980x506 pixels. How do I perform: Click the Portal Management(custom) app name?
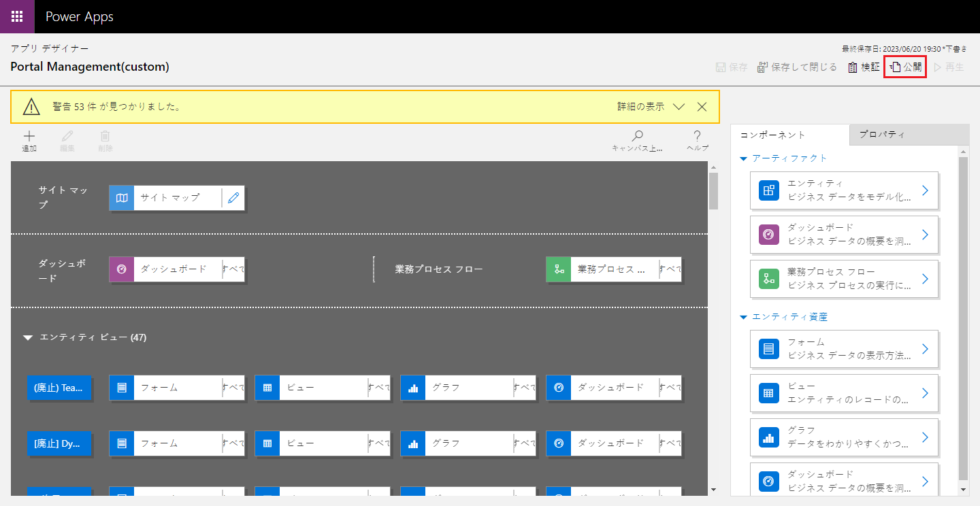[x=90, y=67]
